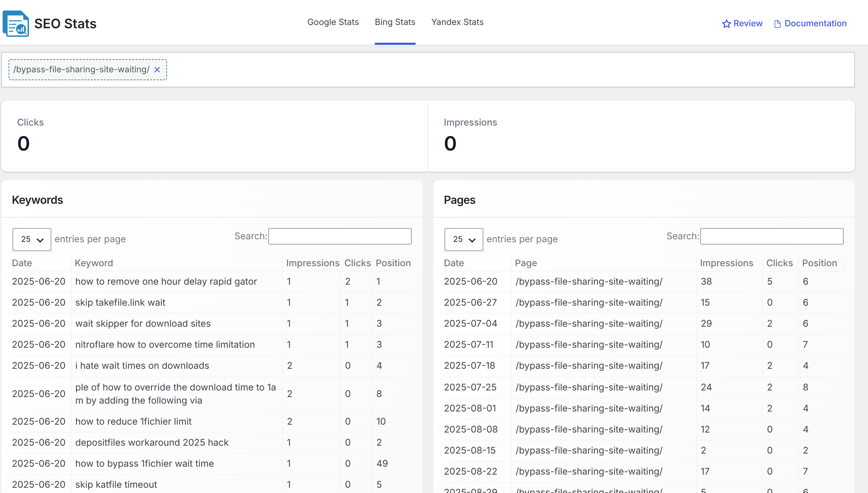The width and height of the screenshot is (868, 493).
Task: Click 'how to remove one hour delay rapid gator'
Action: click(166, 281)
